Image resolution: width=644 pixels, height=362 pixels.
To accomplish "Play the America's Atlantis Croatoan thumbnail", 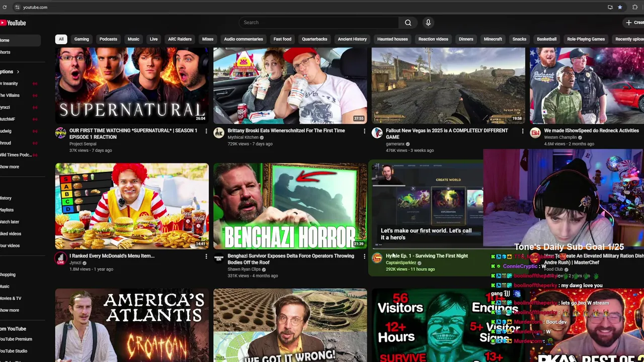I will coord(132,325).
